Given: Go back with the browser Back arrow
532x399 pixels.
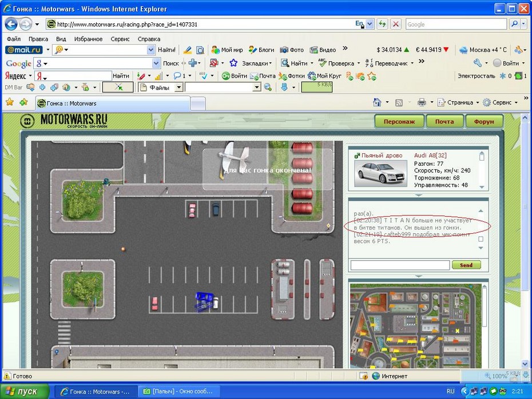Looking at the screenshot, I should click(11, 25).
